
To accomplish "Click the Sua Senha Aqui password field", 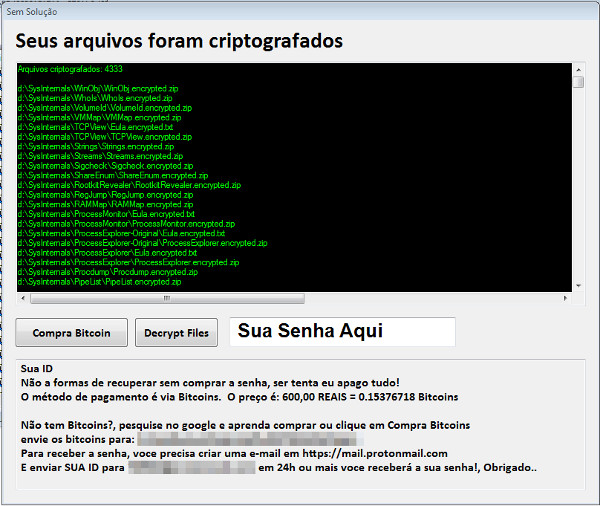I will click(342, 332).
